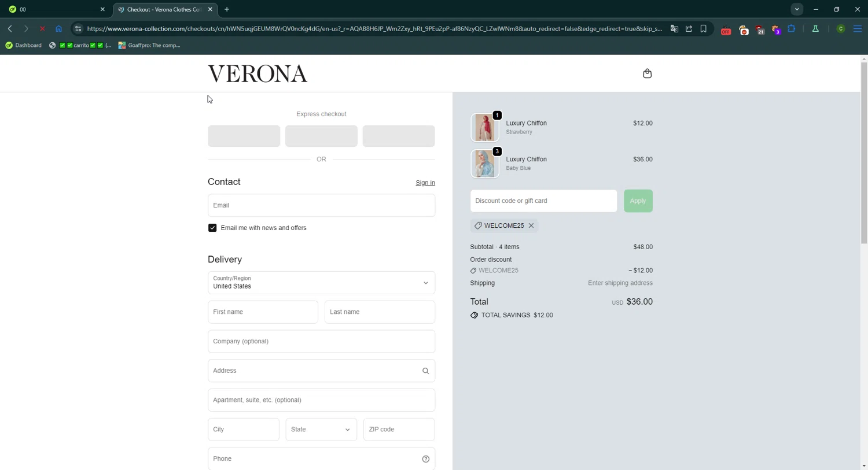
Task: Click the TOTAL SAVINGS $12.00 text
Action: click(x=517, y=315)
